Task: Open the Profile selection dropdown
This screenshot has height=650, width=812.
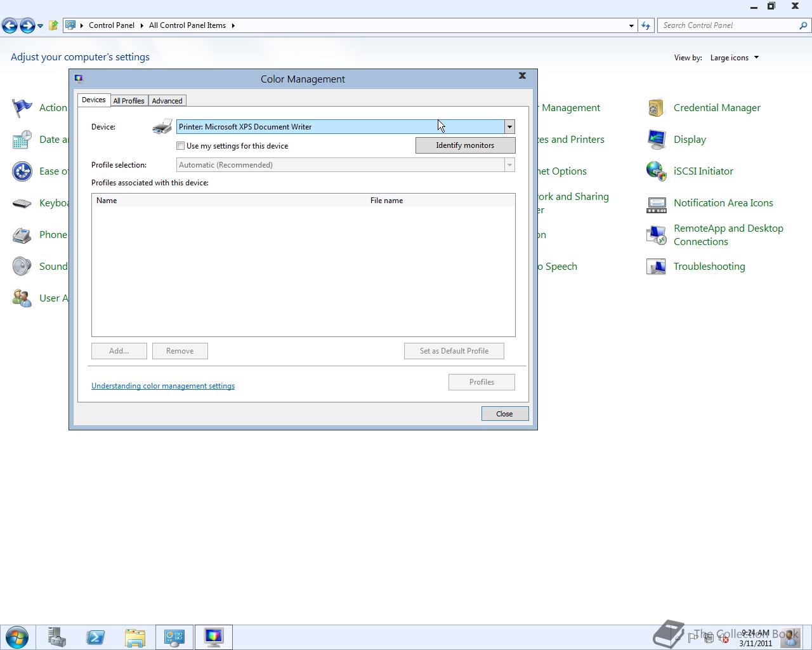Action: [x=509, y=165]
